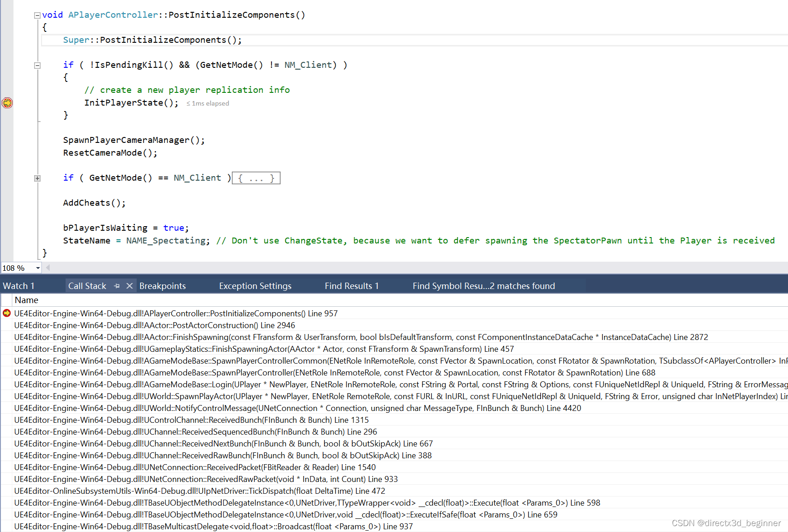The width and height of the screenshot is (788, 532).
Task: Select the UIpNetDriver::TickDispatch Line 472 frame
Action: point(200,491)
